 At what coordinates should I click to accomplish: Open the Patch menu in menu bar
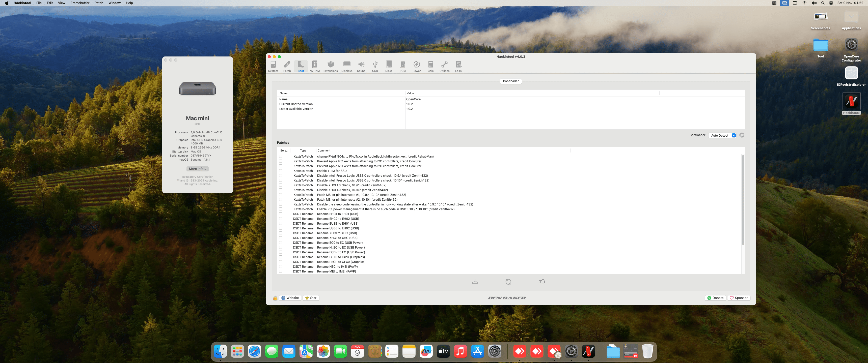tap(99, 3)
